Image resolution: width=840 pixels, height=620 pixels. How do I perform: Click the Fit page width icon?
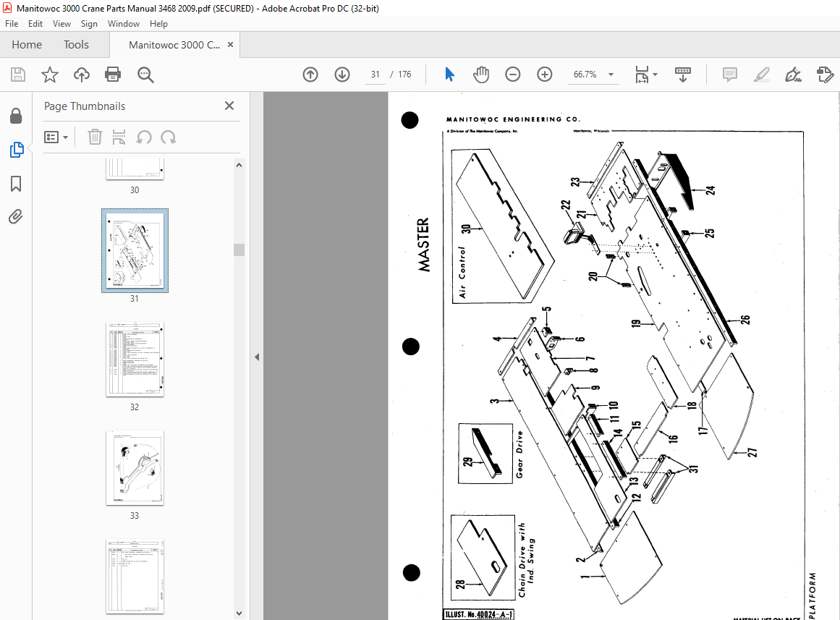pyautogui.click(x=642, y=75)
